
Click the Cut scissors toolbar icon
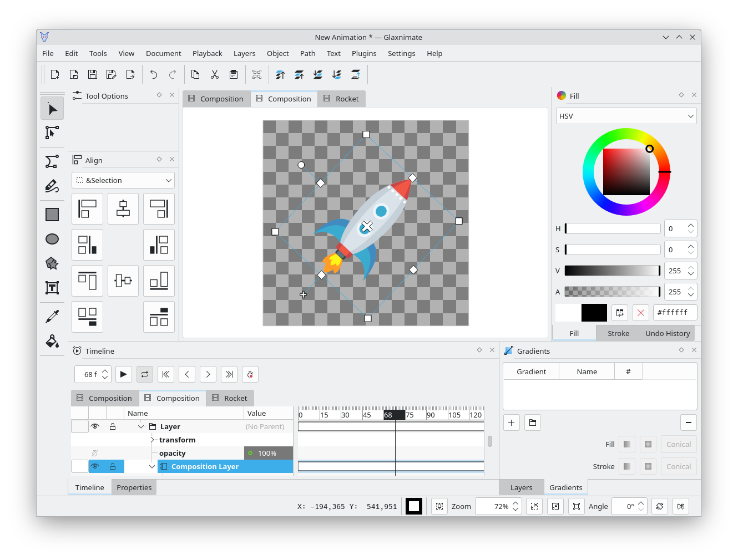(x=215, y=75)
